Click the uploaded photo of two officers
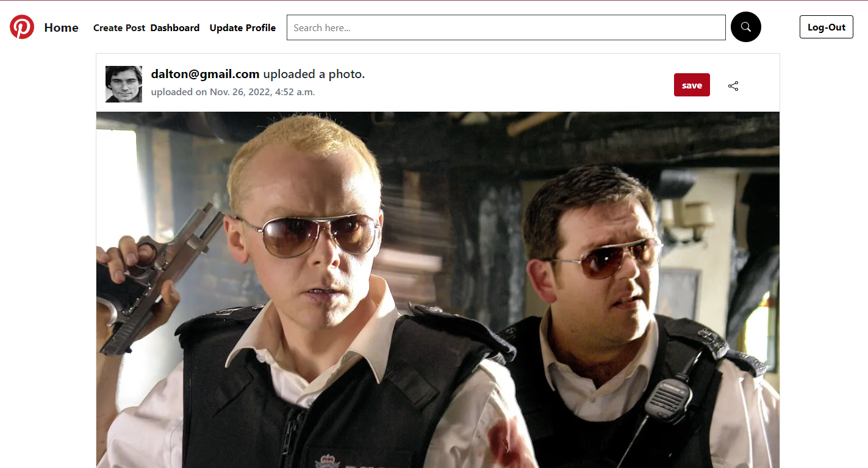 coord(438,290)
